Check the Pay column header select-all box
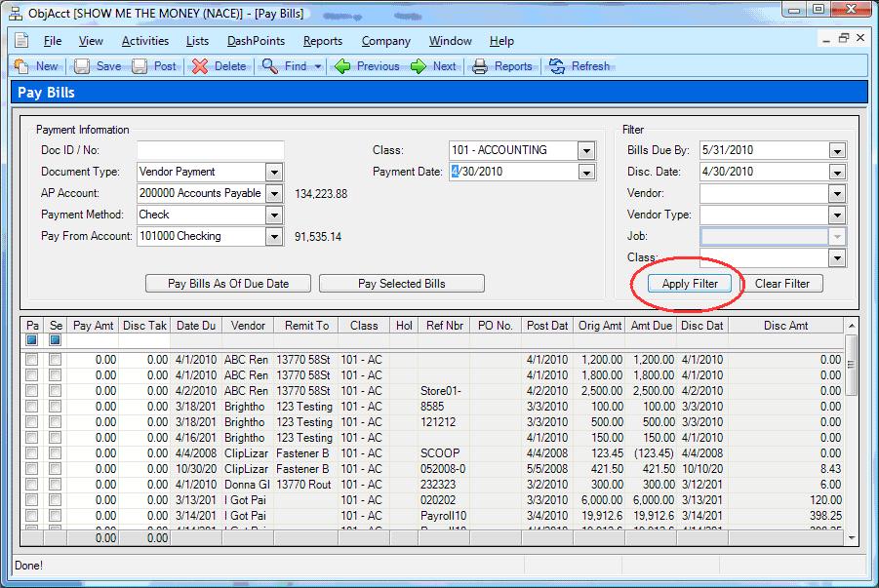The height and width of the screenshot is (588, 879). 32,340
